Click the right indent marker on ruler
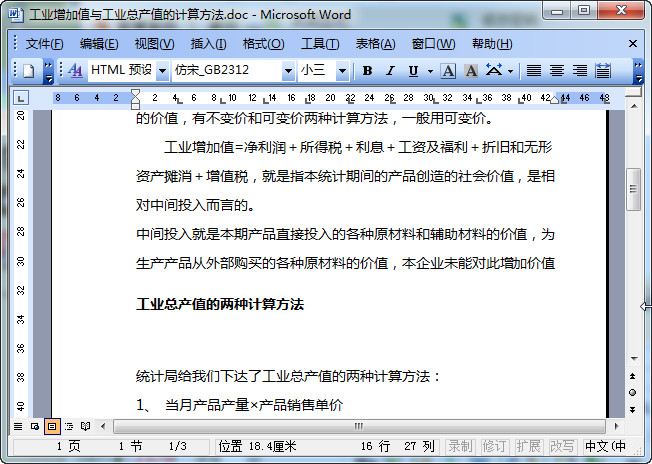The width and height of the screenshot is (652, 464). click(x=554, y=100)
